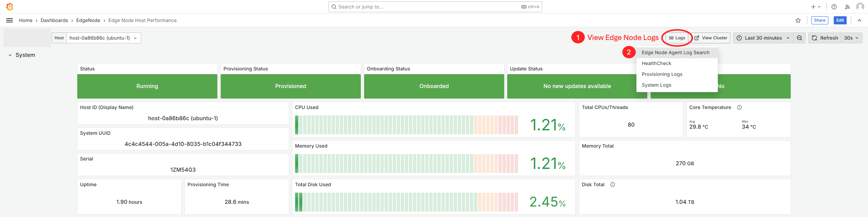
Task: Open the plus add new dropdown
Action: click(816, 7)
